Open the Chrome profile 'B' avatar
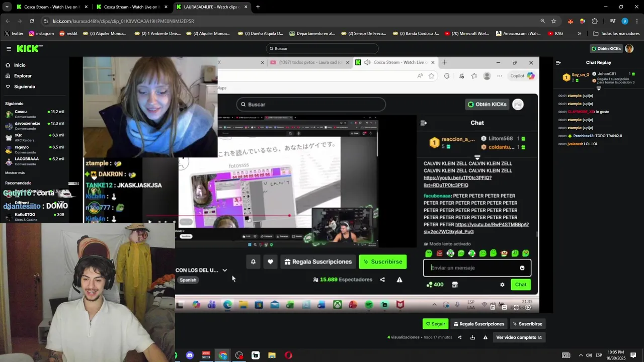Image resolution: width=644 pixels, height=362 pixels. tap(625, 21)
